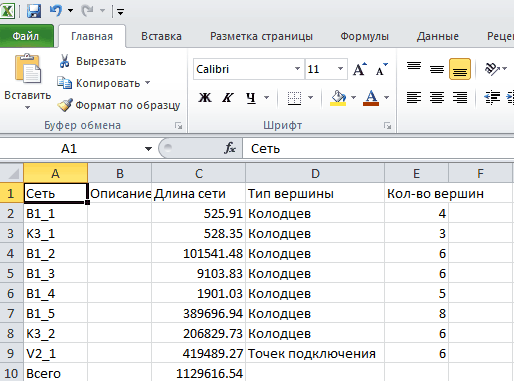514x381 pixels.
Task: Select column A header
Action: [x=56, y=173]
